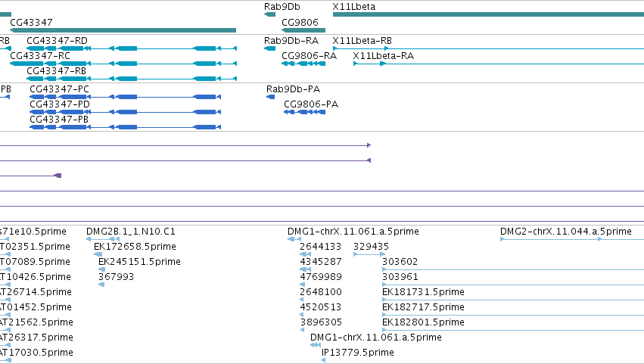Click purple feature ending with left-pointing arrowhead
The height and width of the screenshot is (364, 644).
(185, 160)
